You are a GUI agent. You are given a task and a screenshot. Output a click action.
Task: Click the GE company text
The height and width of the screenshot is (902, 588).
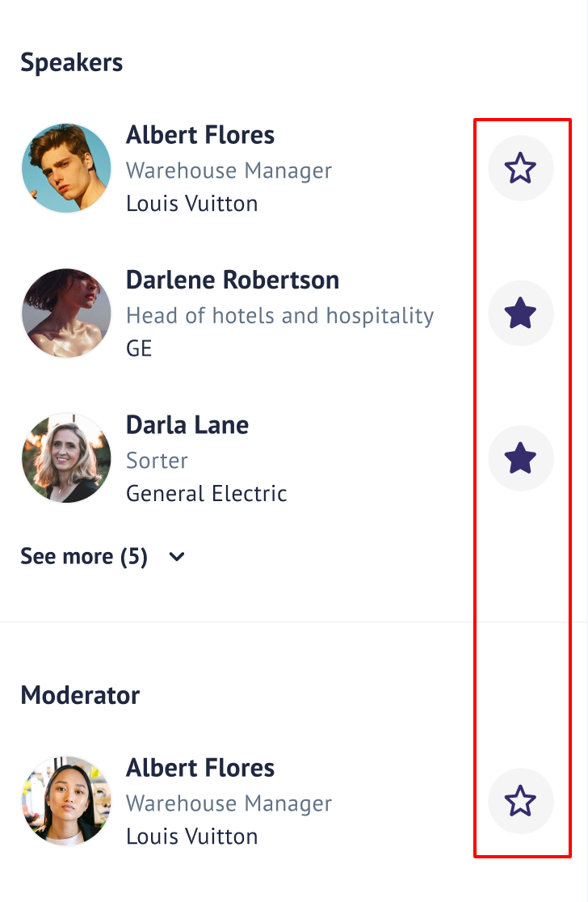tap(139, 348)
